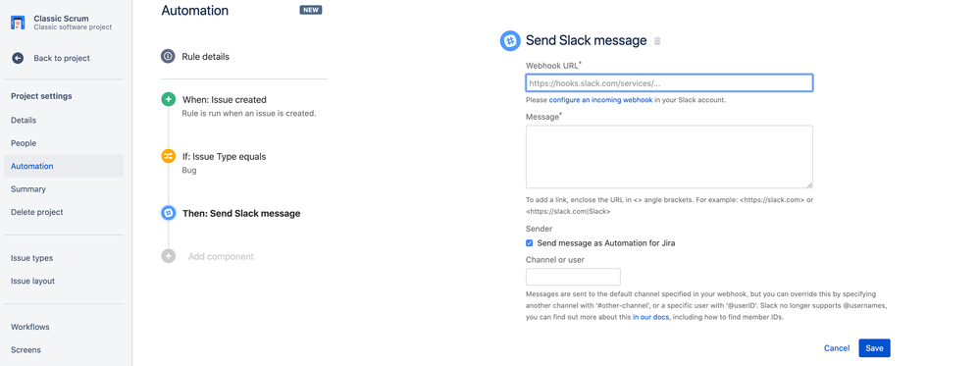Delete the Send Slack message component via trash icon
The height and width of the screenshot is (366, 980).
(657, 41)
